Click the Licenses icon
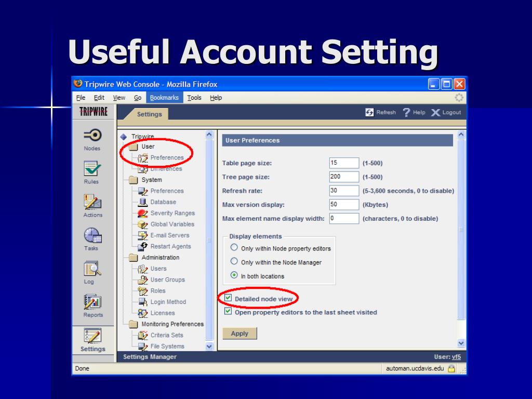This screenshot has width=532, height=399. pos(143,313)
